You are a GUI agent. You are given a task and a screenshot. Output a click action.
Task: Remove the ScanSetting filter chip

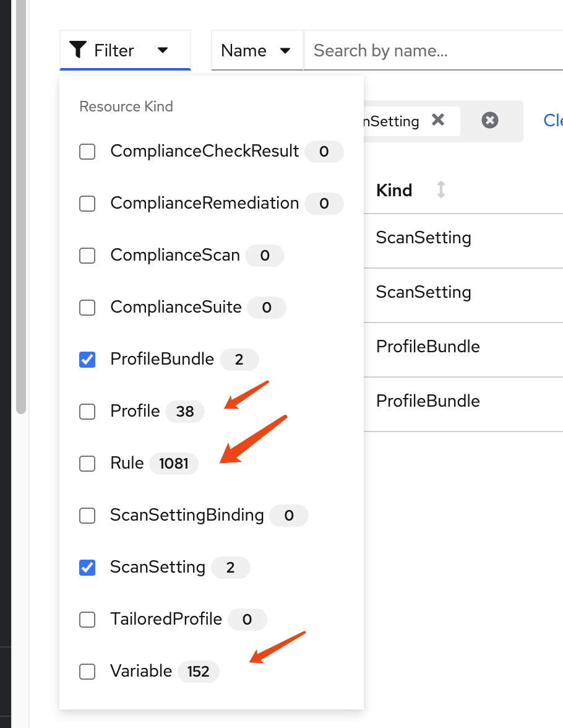tap(438, 120)
